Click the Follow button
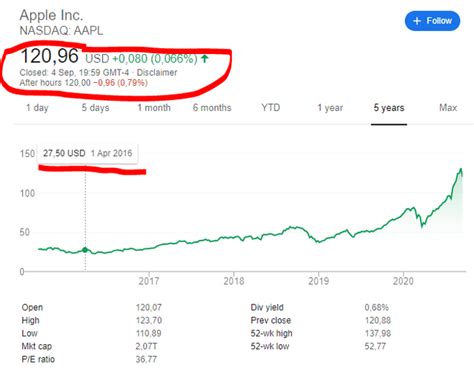 click(x=432, y=21)
